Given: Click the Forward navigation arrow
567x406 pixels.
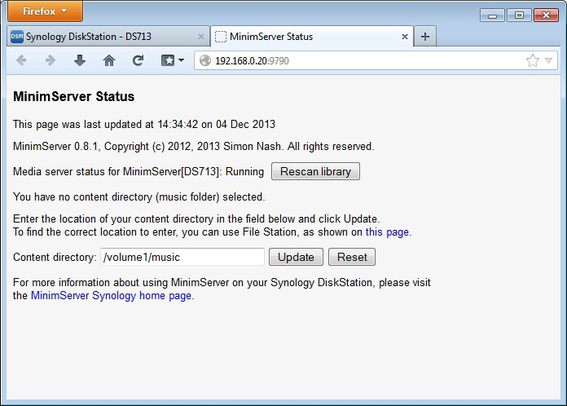Looking at the screenshot, I should pos(50,60).
